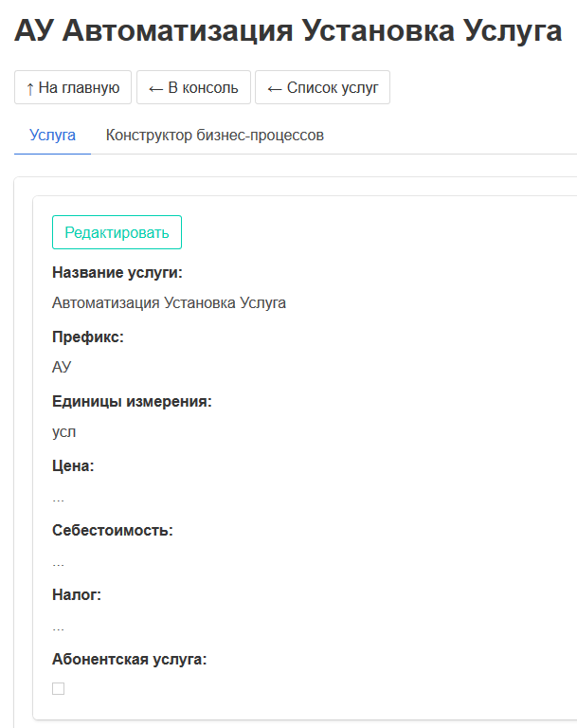Click the АУ value under Префикс
Screen dimensions: 577x728
pyautogui.click(x=62, y=368)
